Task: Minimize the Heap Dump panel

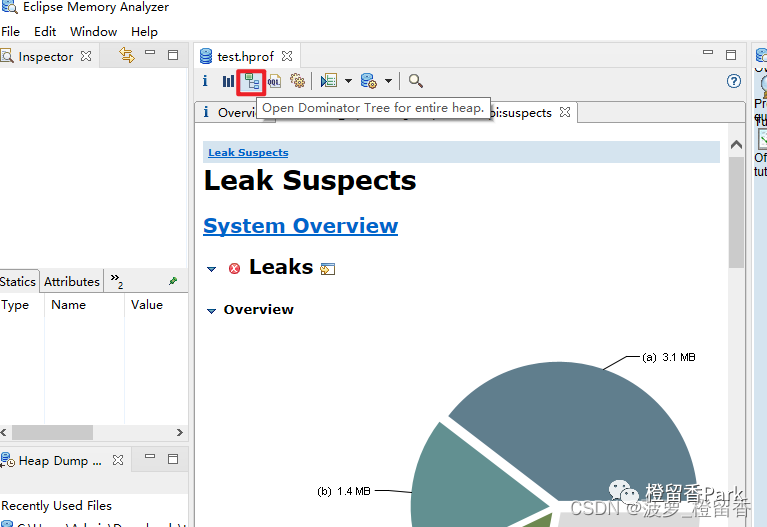Action: pyautogui.click(x=150, y=456)
